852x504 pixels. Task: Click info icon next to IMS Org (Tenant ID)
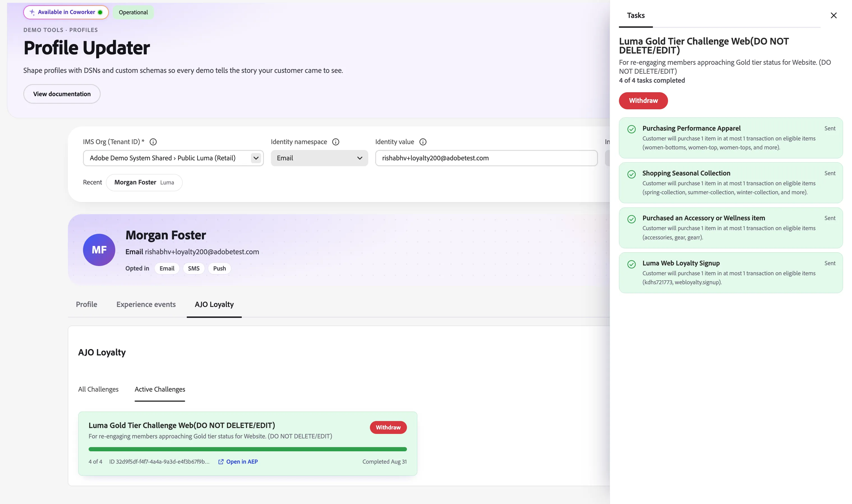click(x=153, y=142)
